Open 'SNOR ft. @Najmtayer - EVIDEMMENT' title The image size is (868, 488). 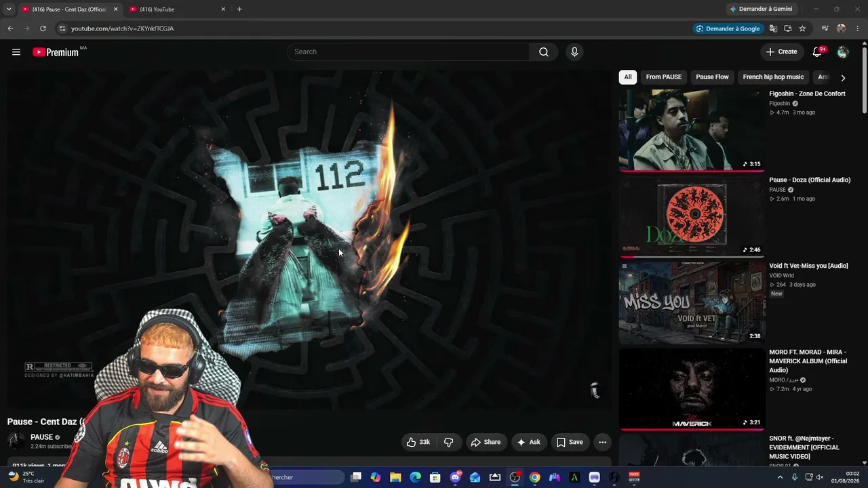click(804, 447)
